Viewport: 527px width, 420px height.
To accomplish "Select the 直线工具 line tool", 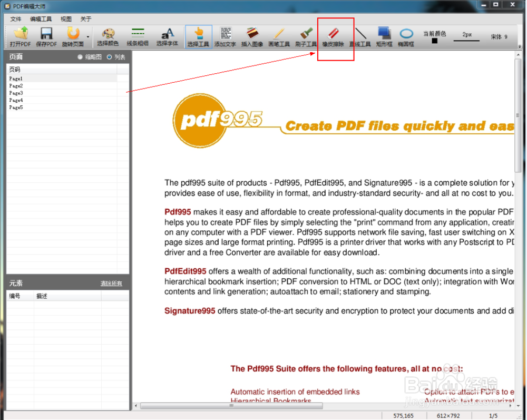I will 360,36.
